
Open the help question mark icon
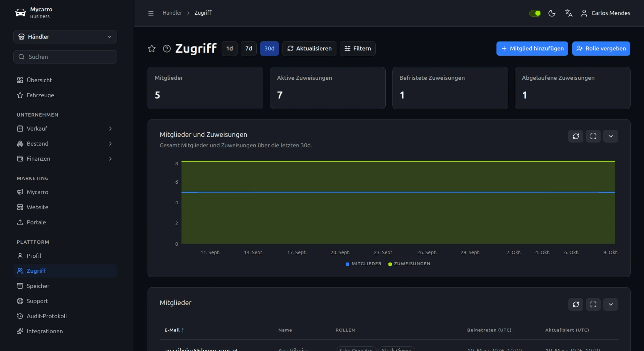pyautogui.click(x=167, y=49)
